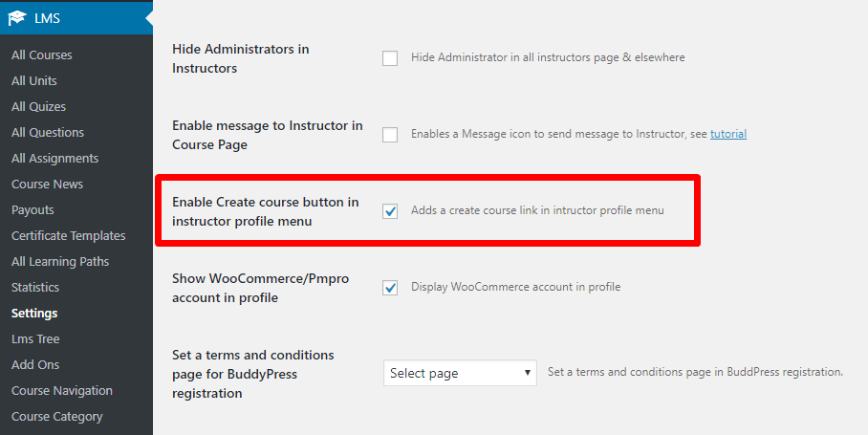This screenshot has width=868, height=435.
Task: Navigate to All Assignments
Action: (x=54, y=159)
